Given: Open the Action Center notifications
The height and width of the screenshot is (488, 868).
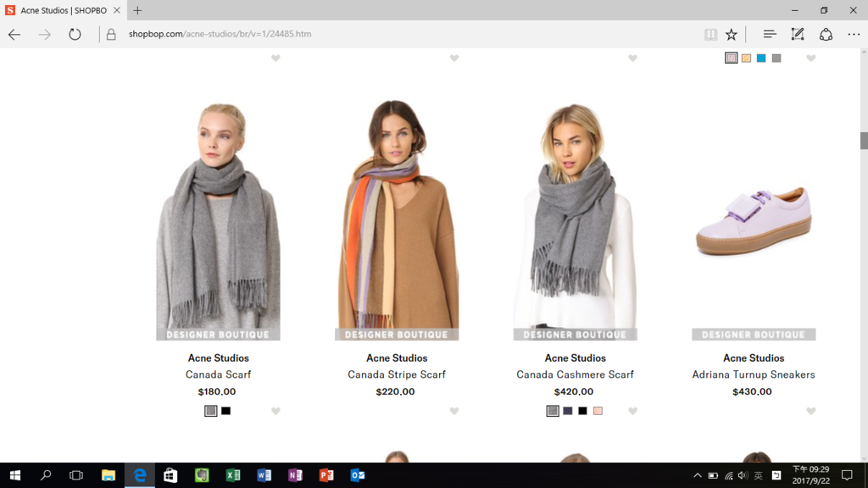Looking at the screenshot, I should (x=847, y=475).
